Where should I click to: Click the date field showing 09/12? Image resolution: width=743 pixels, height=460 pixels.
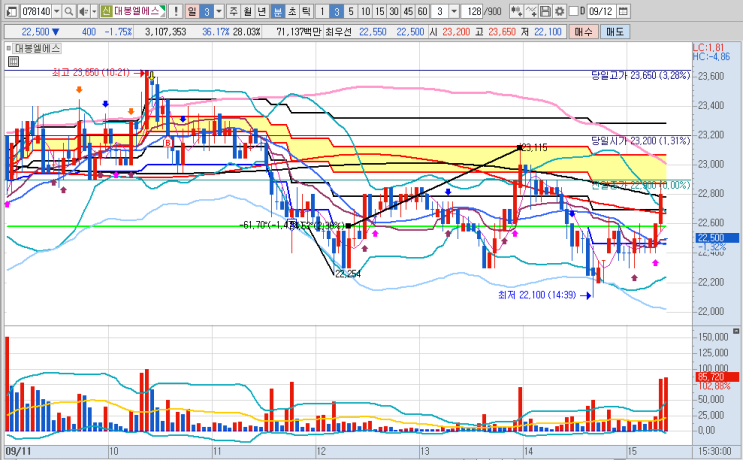(602, 11)
